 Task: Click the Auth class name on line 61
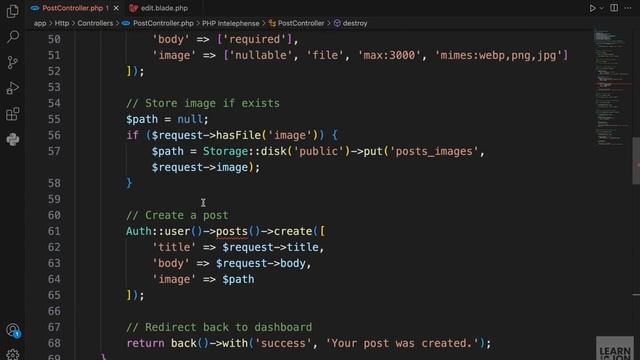tap(139, 231)
